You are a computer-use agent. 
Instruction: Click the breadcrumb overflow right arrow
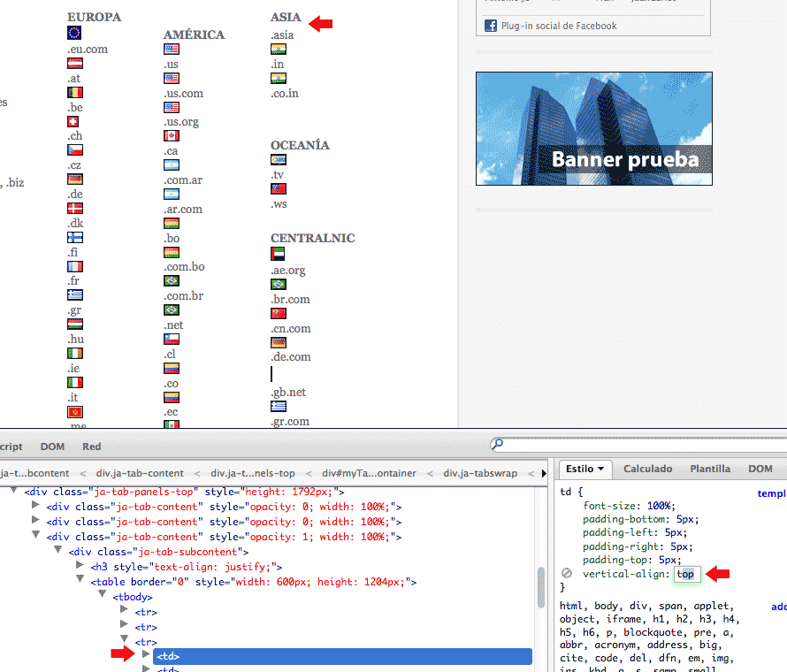click(x=544, y=473)
